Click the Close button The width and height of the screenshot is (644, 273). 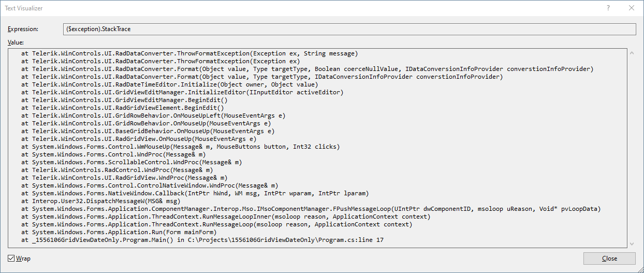coord(609,258)
